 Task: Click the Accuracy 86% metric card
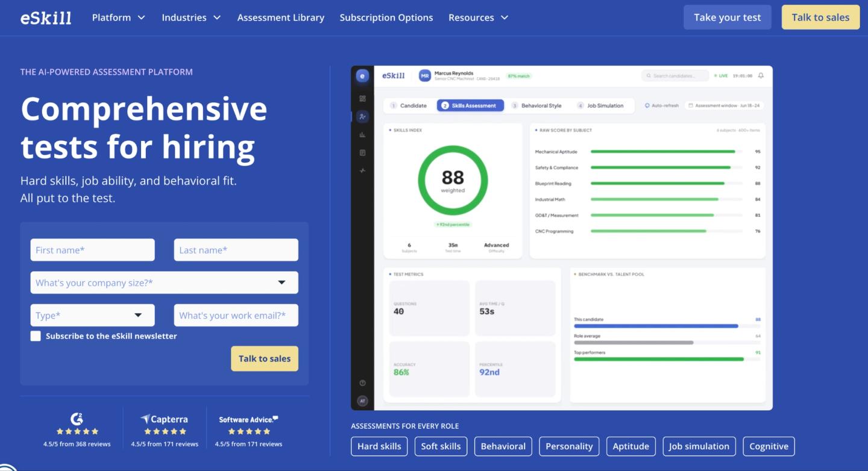point(430,369)
